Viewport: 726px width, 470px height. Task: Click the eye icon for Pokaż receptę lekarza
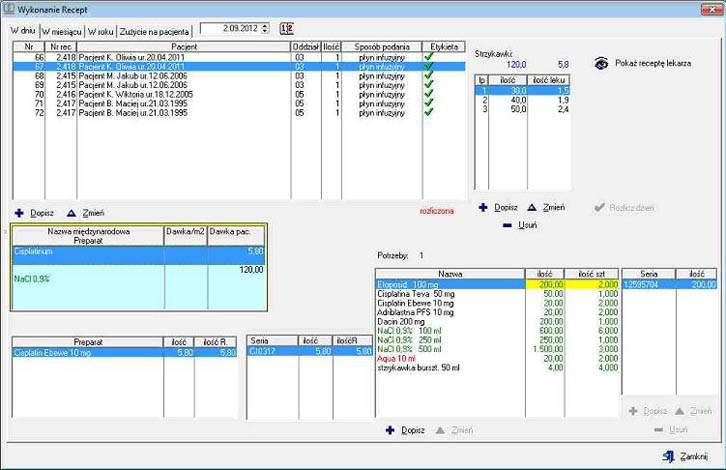click(x=601, y=63)
